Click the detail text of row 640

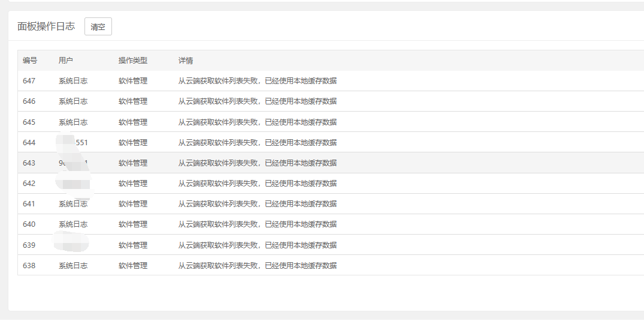pyautogui.click(x=258, y=224)
